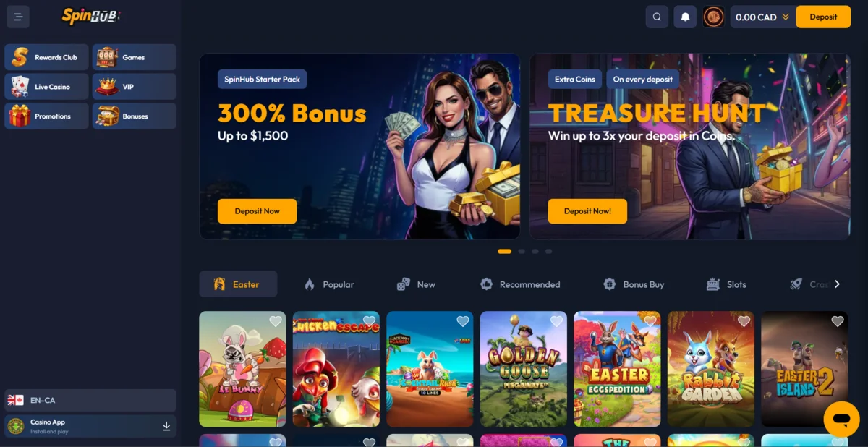Open the VIP crown tile
This screenshot has width=868, height=447.
point(134,87)
